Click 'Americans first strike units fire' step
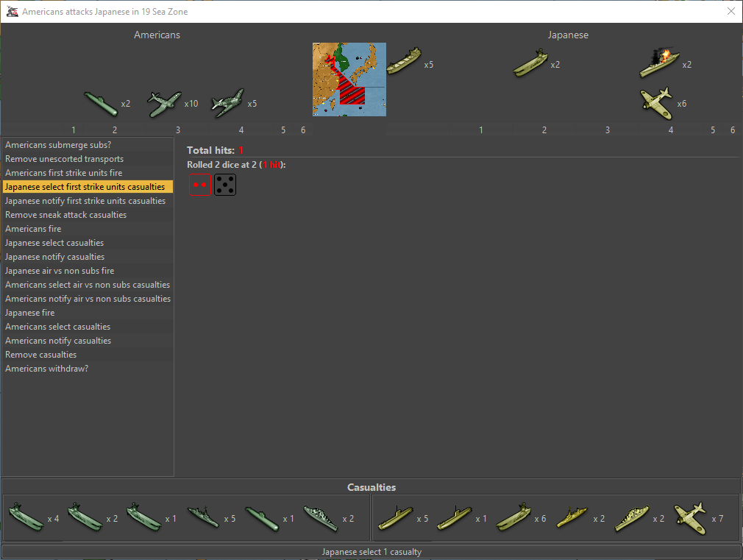The width and height of the screenshot is (743, 560). pyautogui.click(x=88, y=173)
